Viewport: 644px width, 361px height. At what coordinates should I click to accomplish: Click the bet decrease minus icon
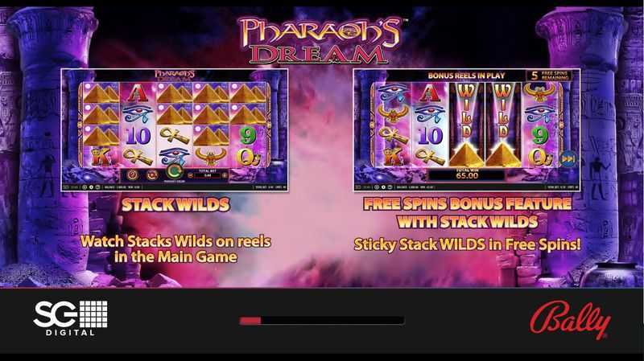pyautogui.click(x=191, y=175)
